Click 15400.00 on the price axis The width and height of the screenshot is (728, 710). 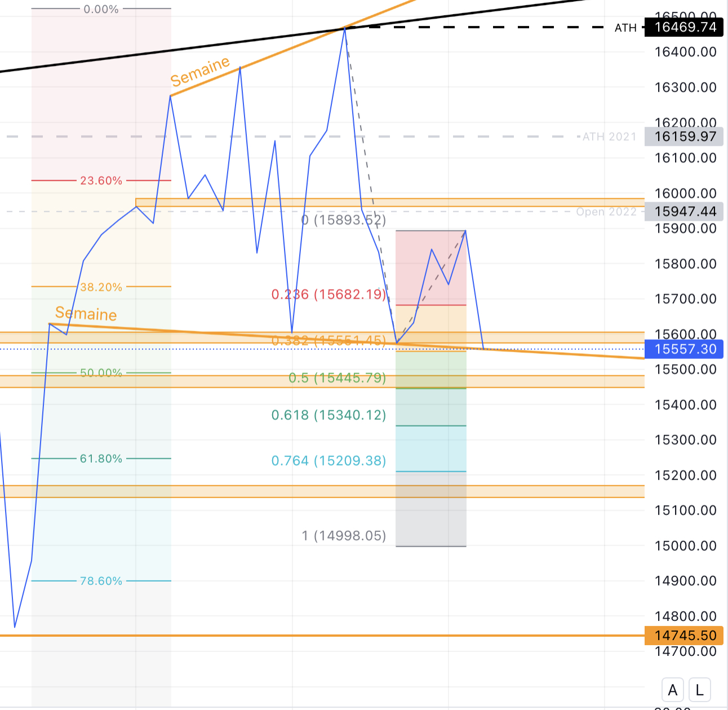pyautogui.click(x=685, y=405)
